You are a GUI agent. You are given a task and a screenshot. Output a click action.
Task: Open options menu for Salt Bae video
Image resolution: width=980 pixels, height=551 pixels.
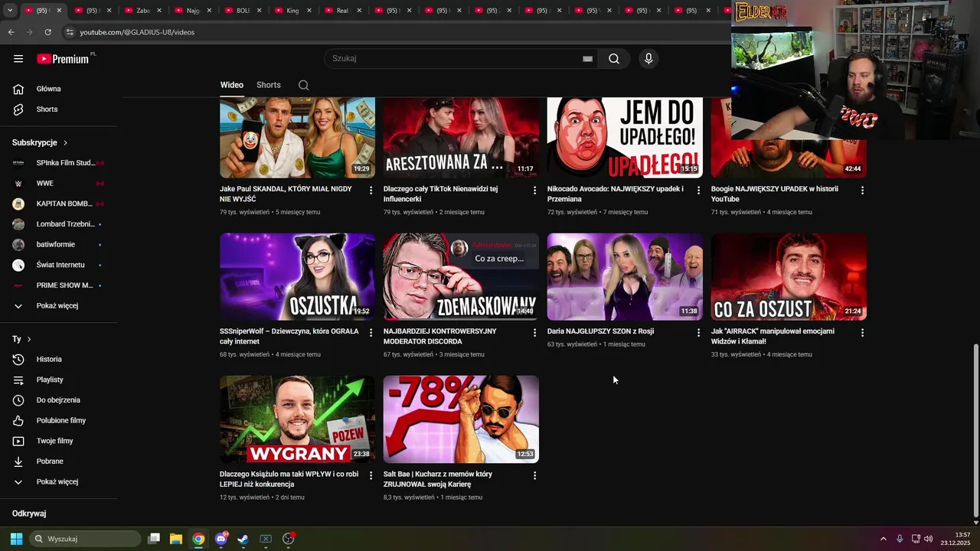point(534,475)
